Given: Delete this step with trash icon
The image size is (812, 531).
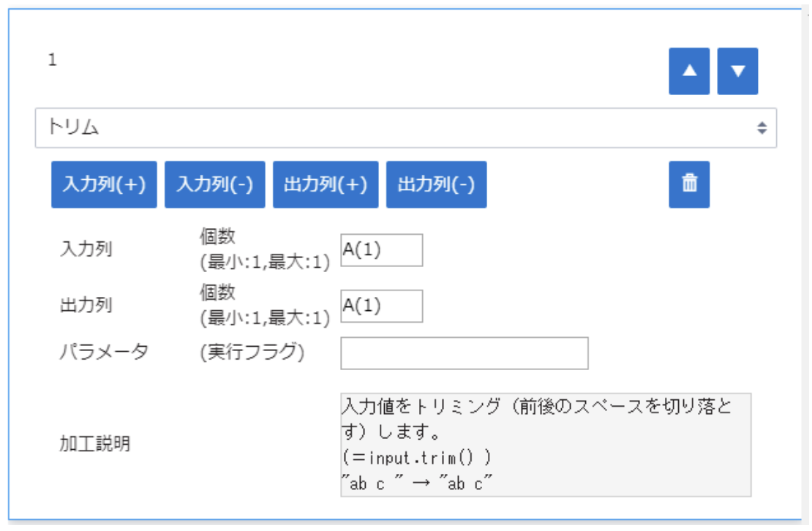Looking at the screenshot, I should click(689, 184).
